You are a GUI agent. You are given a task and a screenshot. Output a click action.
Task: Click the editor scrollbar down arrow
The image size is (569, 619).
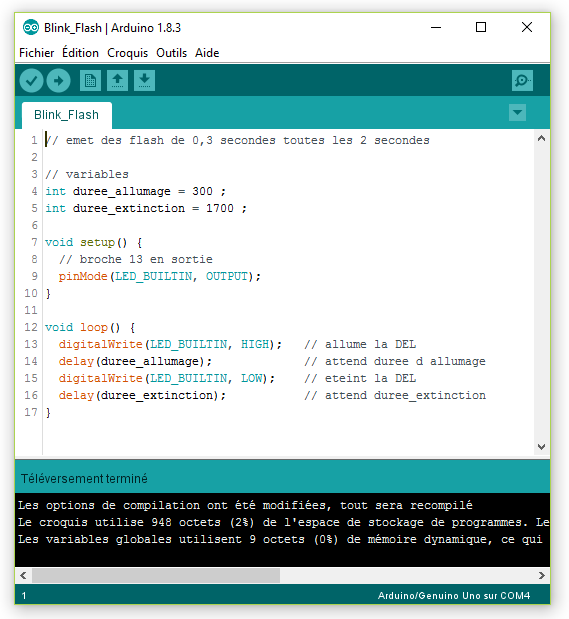point(541,446)
